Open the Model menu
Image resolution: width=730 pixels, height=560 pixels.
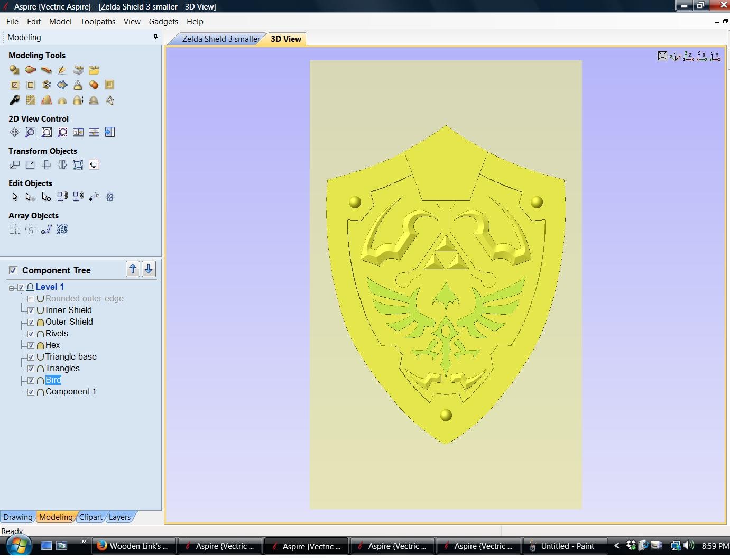60,22
